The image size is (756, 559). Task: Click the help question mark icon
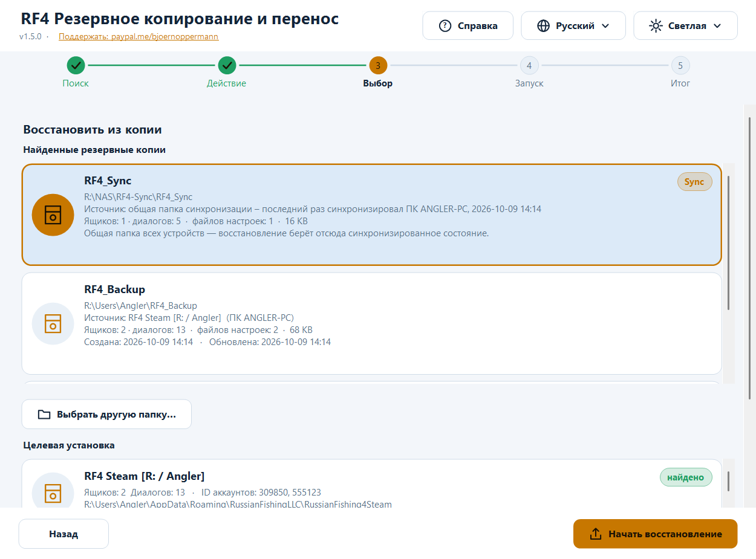(x=445, y=26)
